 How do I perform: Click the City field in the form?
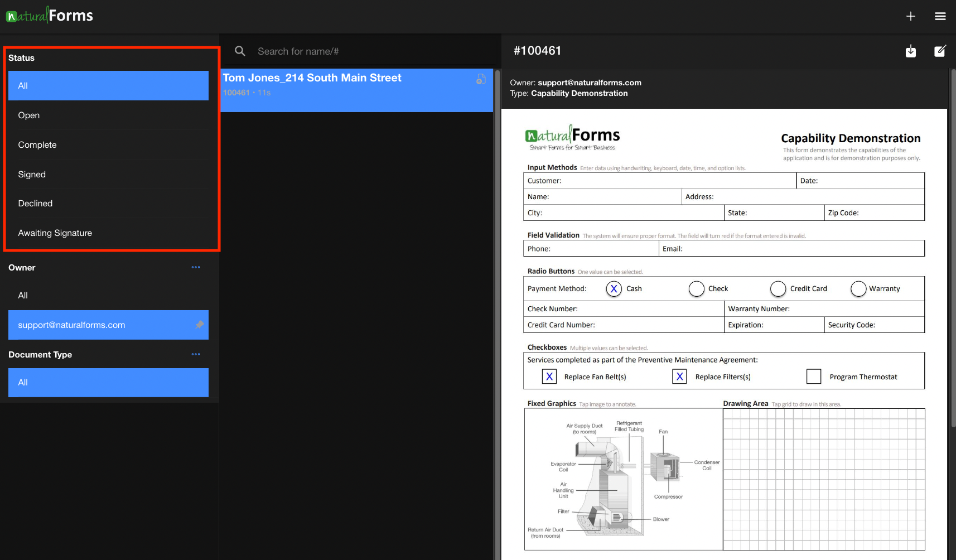(624, 213)
